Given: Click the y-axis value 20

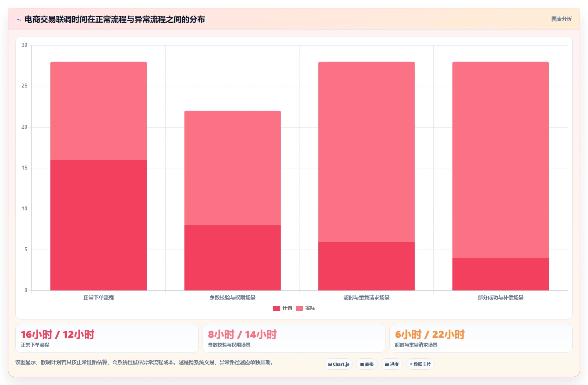Looking at the screenshot, I should tap(24, 127).
